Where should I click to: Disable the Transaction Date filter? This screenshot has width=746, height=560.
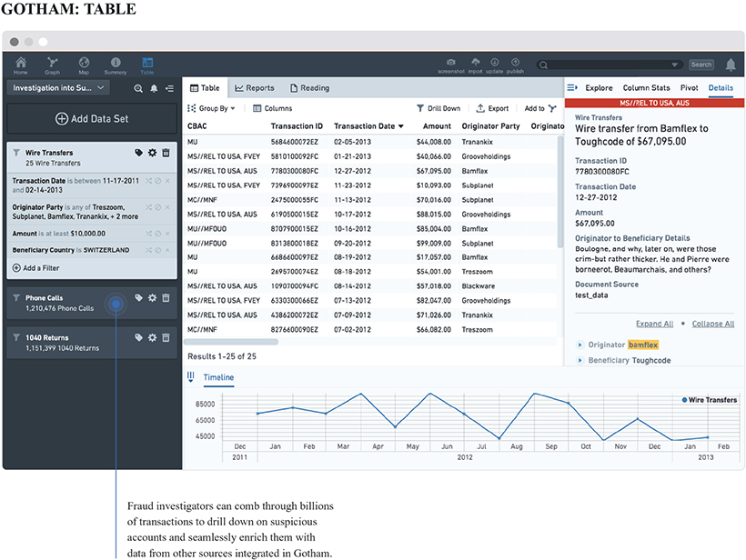click(156, 182)
